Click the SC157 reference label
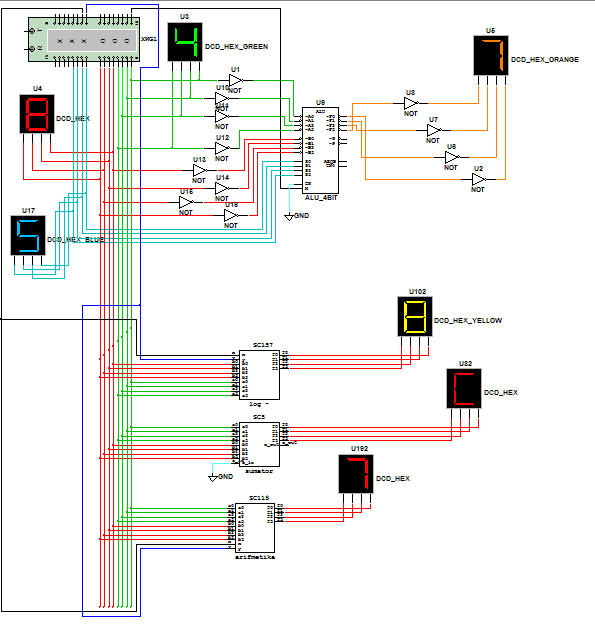595x628 pixels. pyautogui.click(x=263, y=345)
